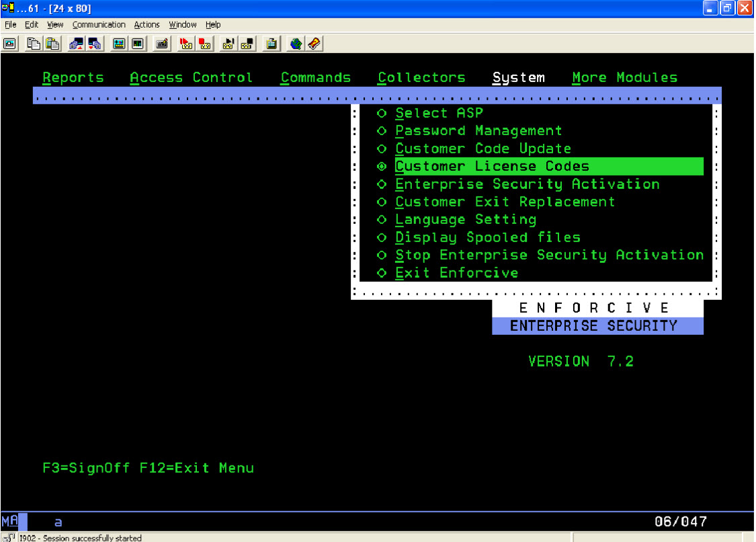Click the Quit playing macro icon

pyautogui.click(x=247, y=44)
